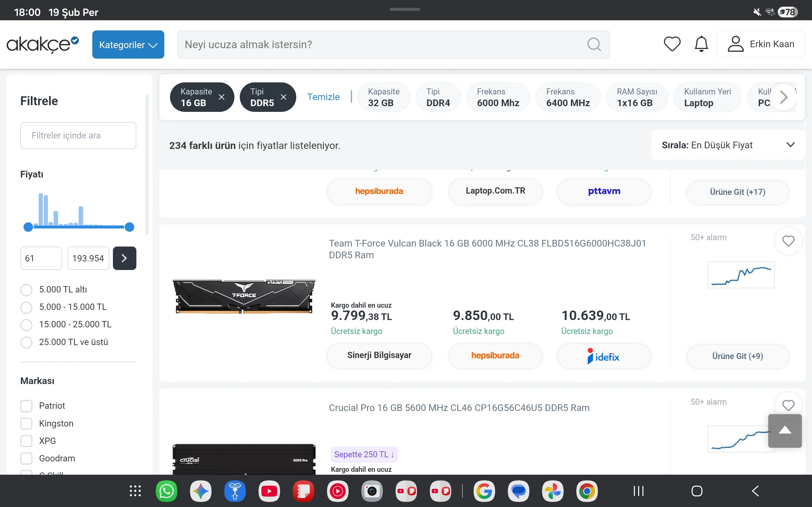
Task: Expand the Sırala sort dropdown
Action: pos(727,145)
